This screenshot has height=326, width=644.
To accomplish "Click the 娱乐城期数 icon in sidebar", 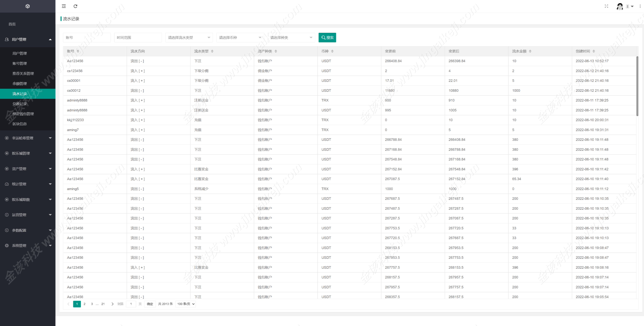I will coord(7,200).
